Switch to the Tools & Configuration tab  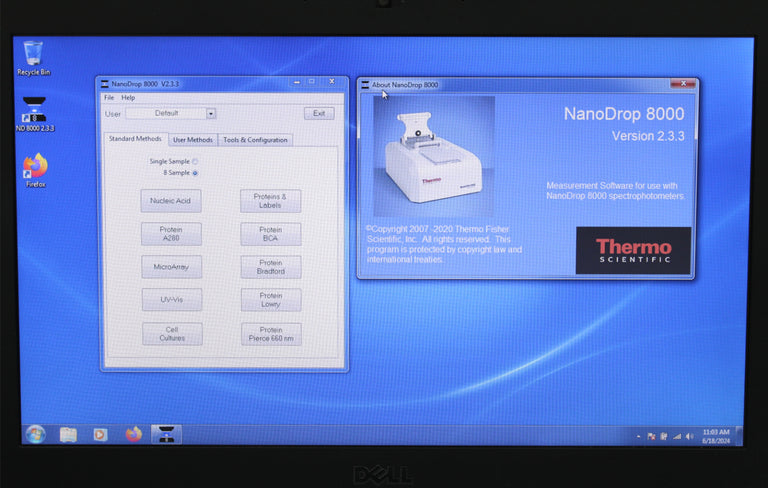tap(255, 140)
